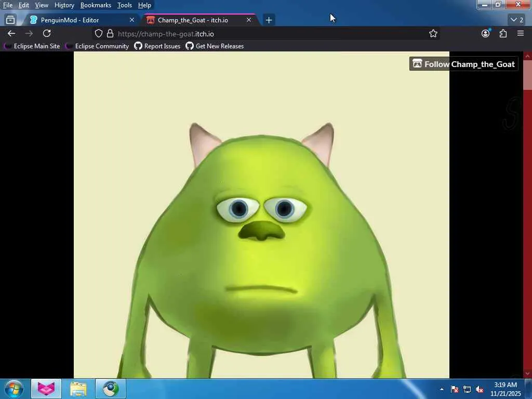Bookmark this page with the star icon

pos(433,34)
